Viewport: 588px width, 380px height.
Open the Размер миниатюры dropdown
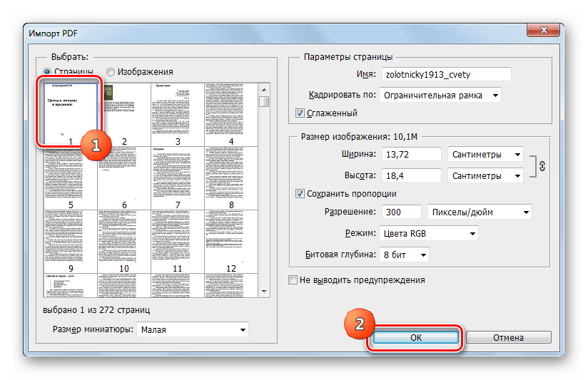tap(192, 330)
